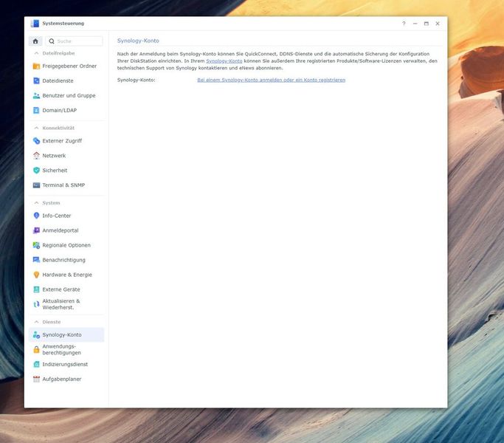Click the Benachrichtigung chat icon

pyautogui.click(x=36, y=260)
